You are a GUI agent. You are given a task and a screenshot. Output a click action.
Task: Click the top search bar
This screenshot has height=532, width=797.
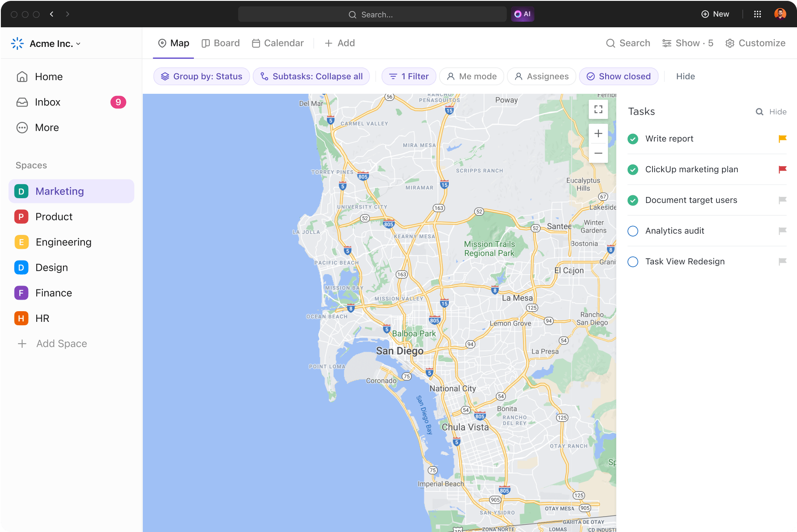point(372,14)
